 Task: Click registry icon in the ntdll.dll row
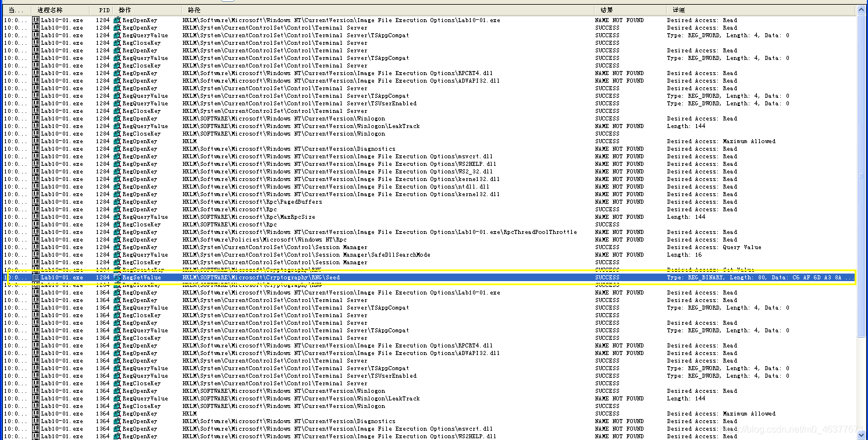[x=117, y=187]
